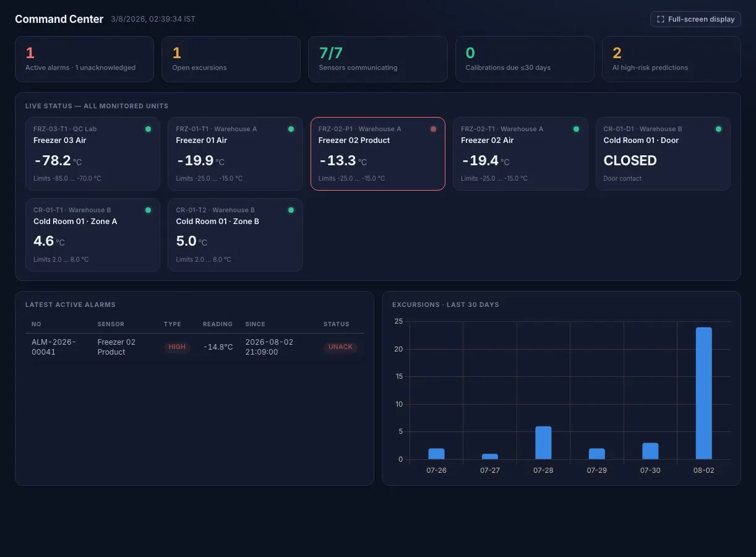This screenshot has width=756, height=557.
Task: Select the Cold Room 01 · Zone A card
Action: tap(93, 235)
